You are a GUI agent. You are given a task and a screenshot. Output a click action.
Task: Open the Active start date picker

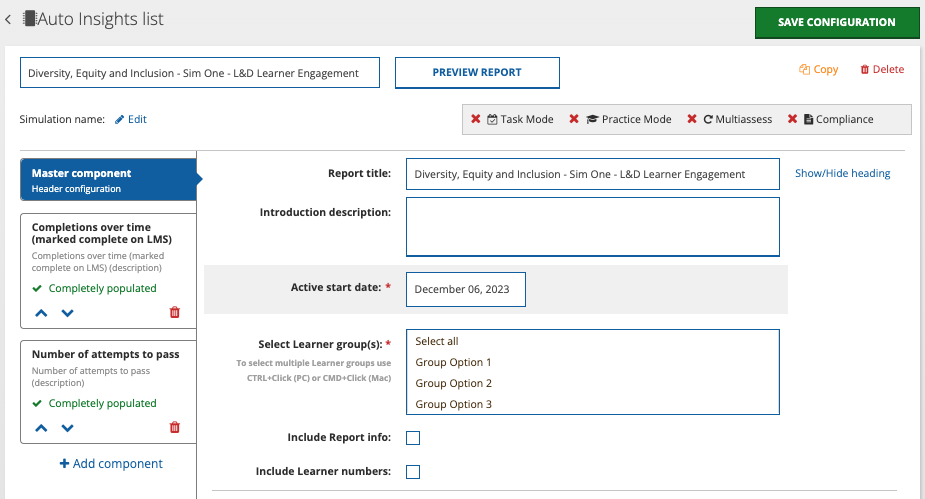[465, 289]
